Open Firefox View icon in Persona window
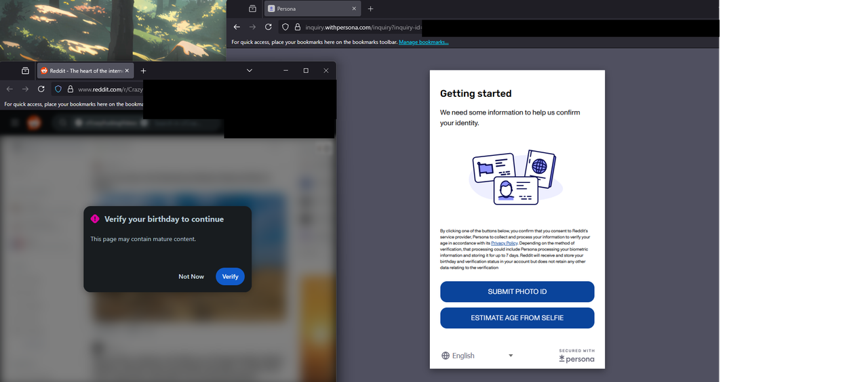Image resolution: width=868 pixels, height=382 pixels. coord(252,9)
